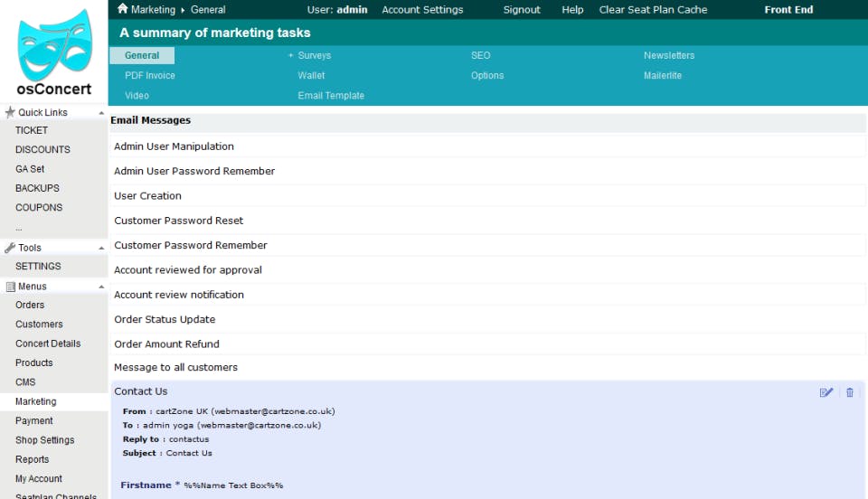
Task: Open the Reports menu
Action: click(x=33, y=460)
